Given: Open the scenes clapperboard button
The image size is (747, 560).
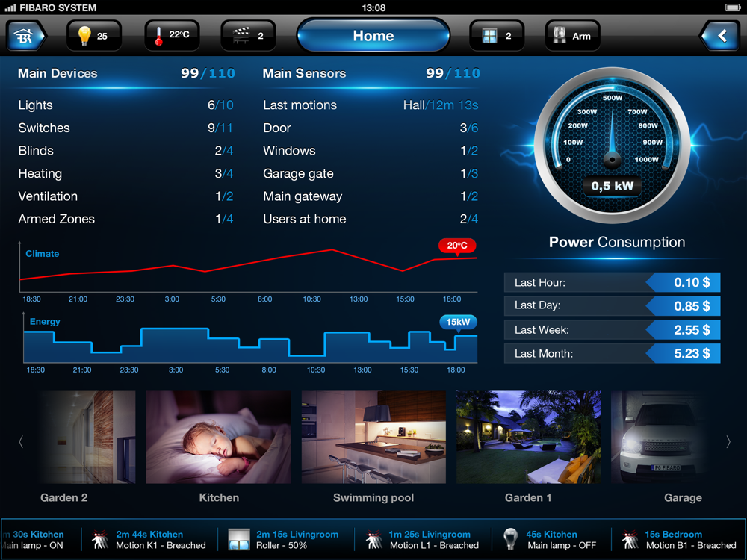Looking at the screenshot, I should 248,36.
